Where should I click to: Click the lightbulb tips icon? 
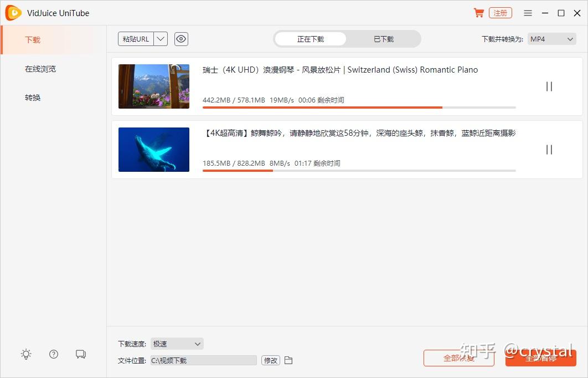[x=25, y=354]
